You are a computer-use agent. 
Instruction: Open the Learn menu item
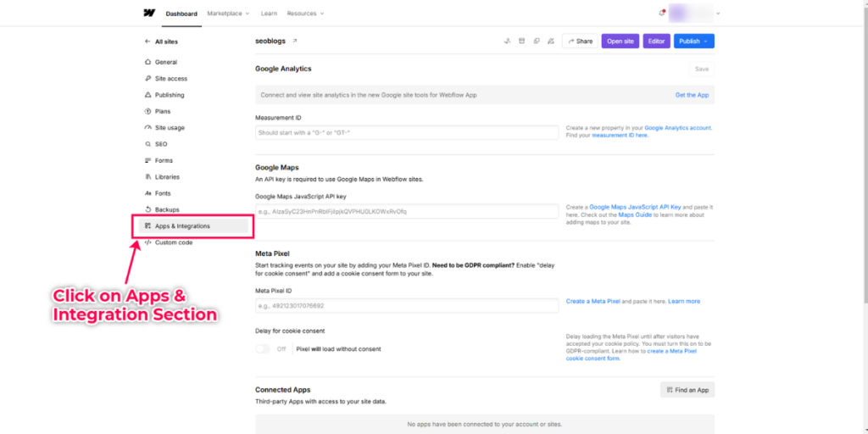pyautogui.click(x=269, y=14)
